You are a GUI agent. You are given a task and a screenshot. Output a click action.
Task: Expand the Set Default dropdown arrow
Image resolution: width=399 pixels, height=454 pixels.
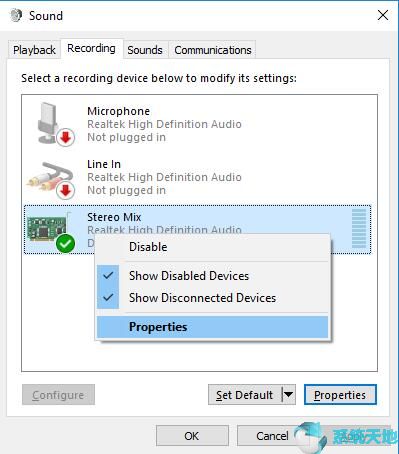pyautogui.click(x=288, y=395)
